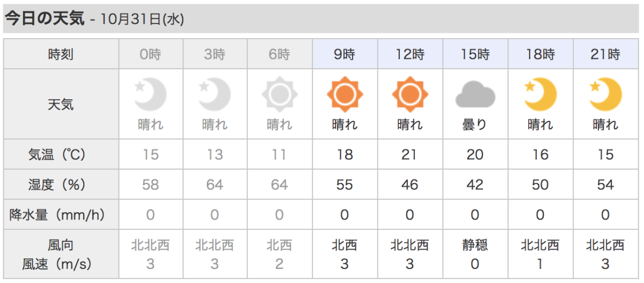Select the 9時 column header
The height and width of the screenshot is (283, 644).
pos(345,54)
